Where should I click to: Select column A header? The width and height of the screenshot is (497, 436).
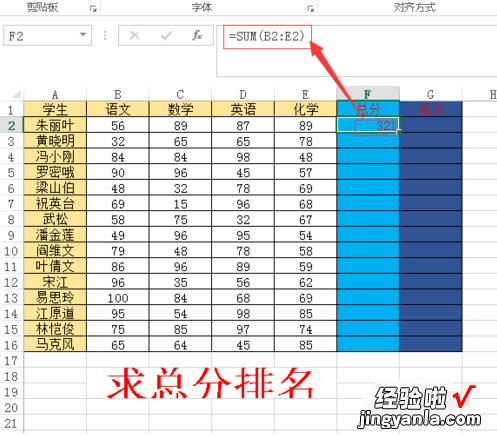click(55, 94)
